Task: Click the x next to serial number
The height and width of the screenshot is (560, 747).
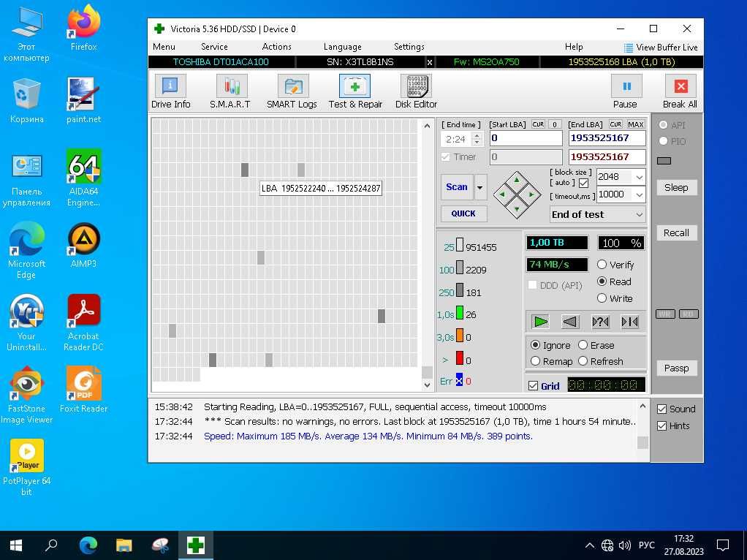Action: [x=429, y=62]
